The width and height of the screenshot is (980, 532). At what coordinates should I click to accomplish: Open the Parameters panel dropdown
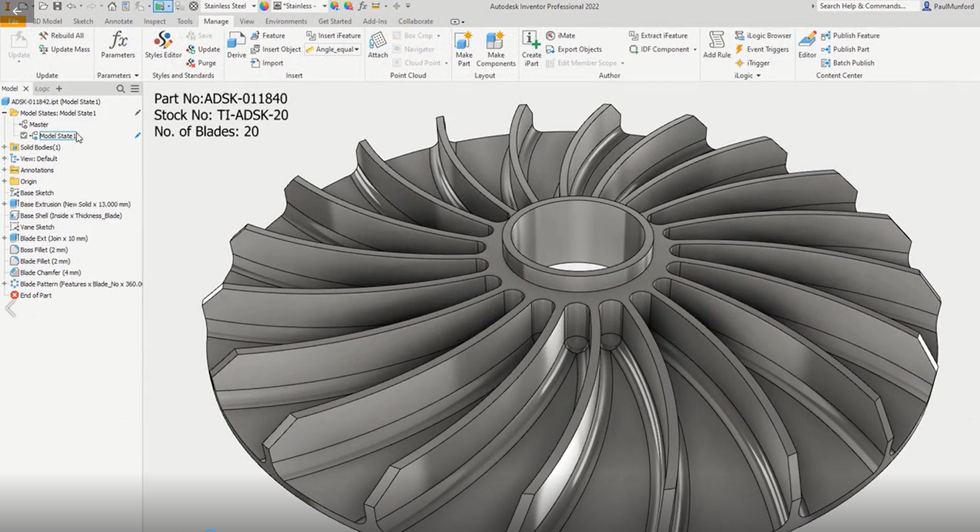tap(136, 76)
